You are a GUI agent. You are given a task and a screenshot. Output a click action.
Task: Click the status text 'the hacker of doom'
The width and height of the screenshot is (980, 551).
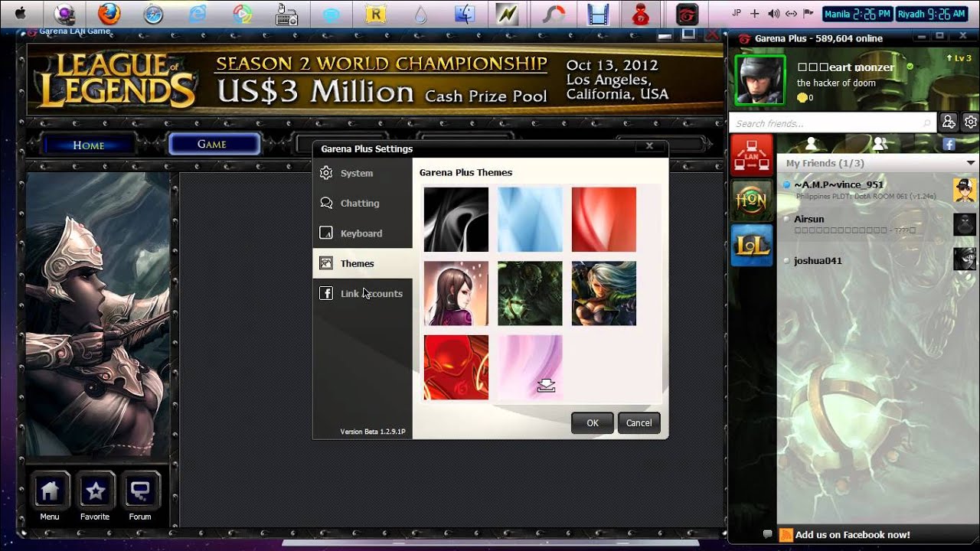836,83
